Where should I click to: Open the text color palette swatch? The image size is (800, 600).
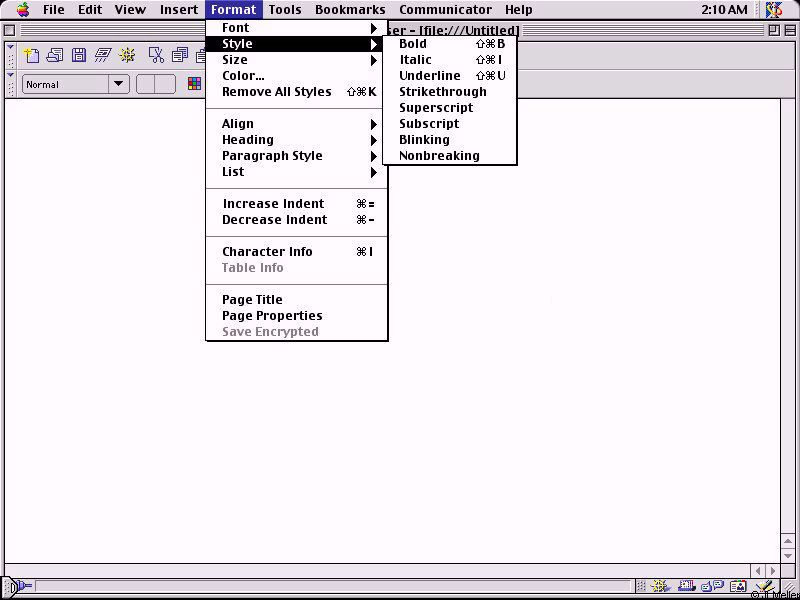tap(195, 85)
